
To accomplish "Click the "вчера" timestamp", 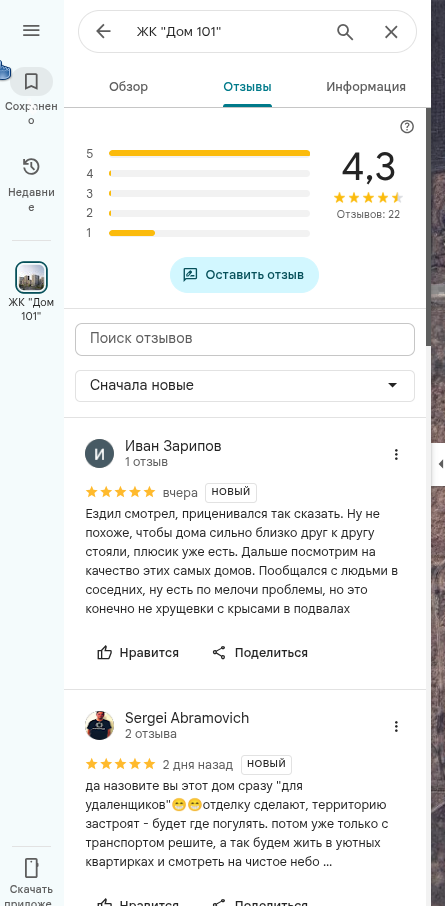I will pos(180,493).
